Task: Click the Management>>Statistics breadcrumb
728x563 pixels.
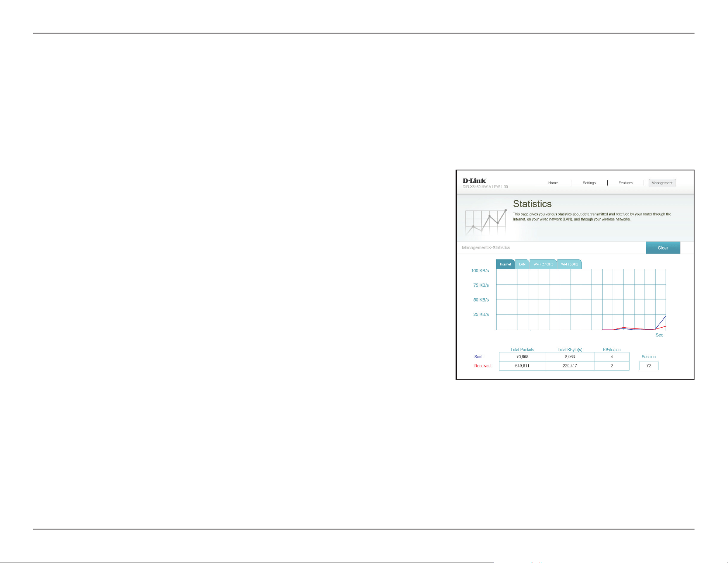Action: tap(486, 247)
